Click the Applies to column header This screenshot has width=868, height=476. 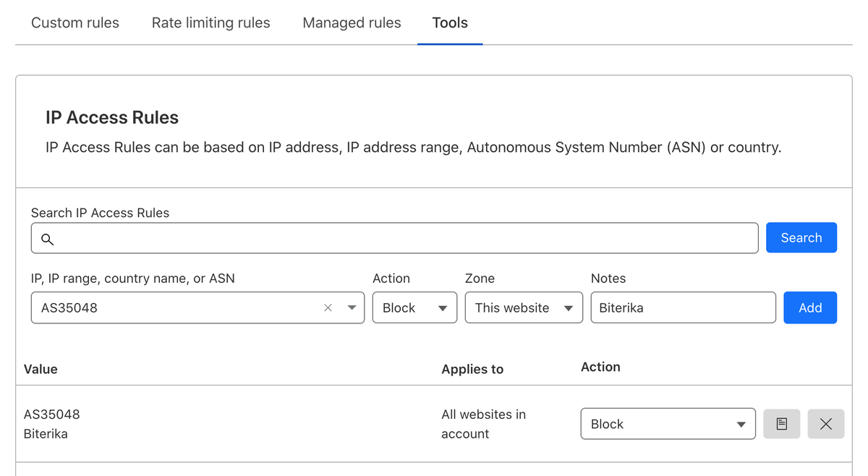(x=472, y=369)
